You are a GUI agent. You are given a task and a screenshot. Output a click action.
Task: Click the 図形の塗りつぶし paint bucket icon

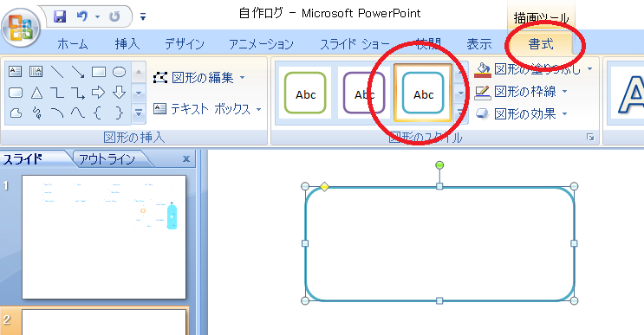point(483,70)
